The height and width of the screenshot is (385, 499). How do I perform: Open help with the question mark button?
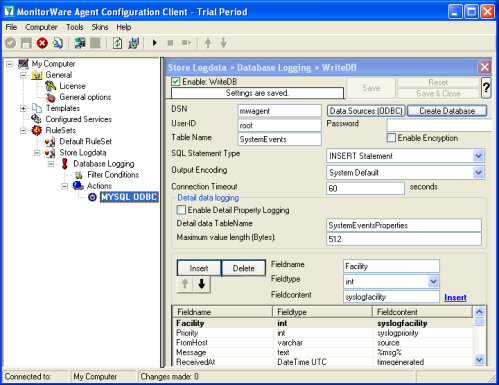click(x=486, y=88)
